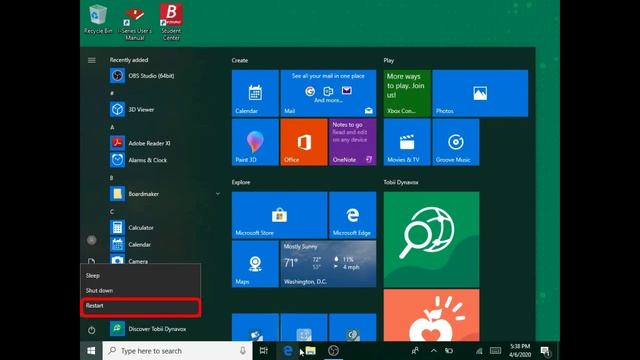Open the Microsoft Store tile
The width and height of the screenshot is (640, 360).
click(x=280, y=215)
